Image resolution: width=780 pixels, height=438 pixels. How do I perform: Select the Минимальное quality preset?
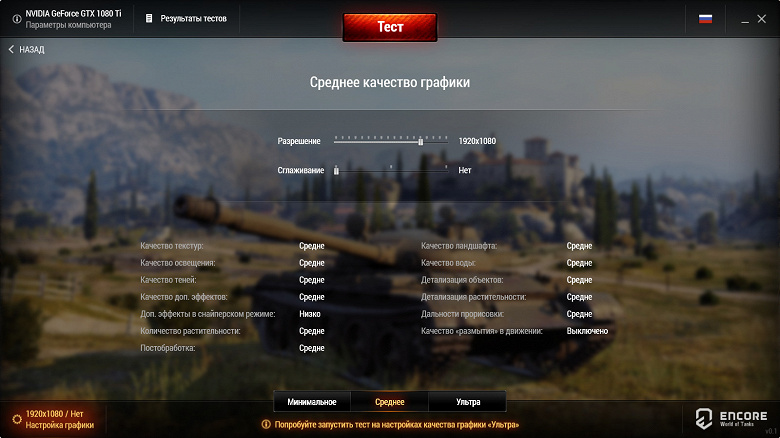312,402
